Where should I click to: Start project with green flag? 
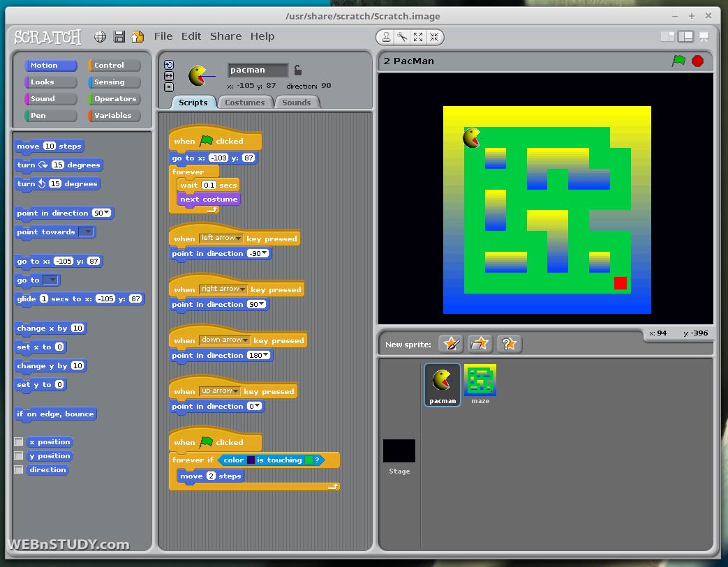pos(678,61)
